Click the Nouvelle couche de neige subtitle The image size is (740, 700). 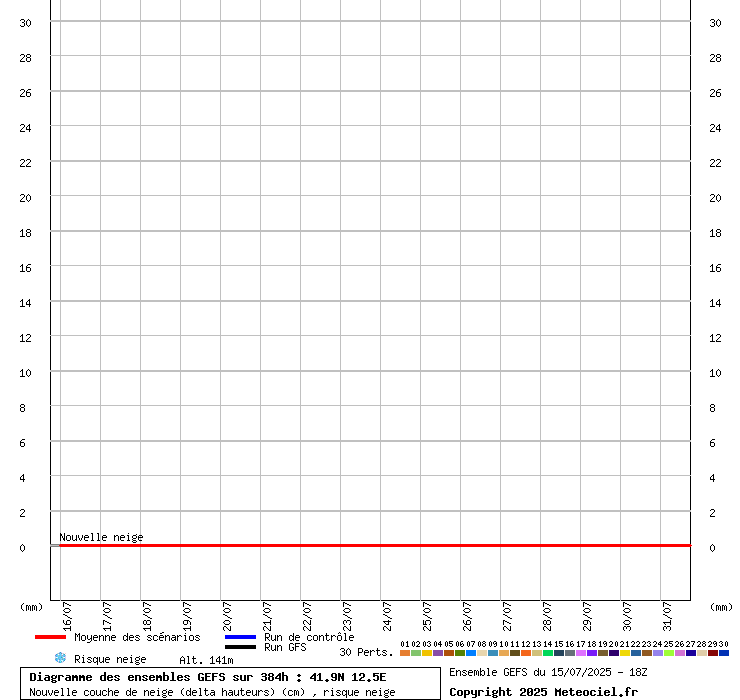click(x=212, y=692)
